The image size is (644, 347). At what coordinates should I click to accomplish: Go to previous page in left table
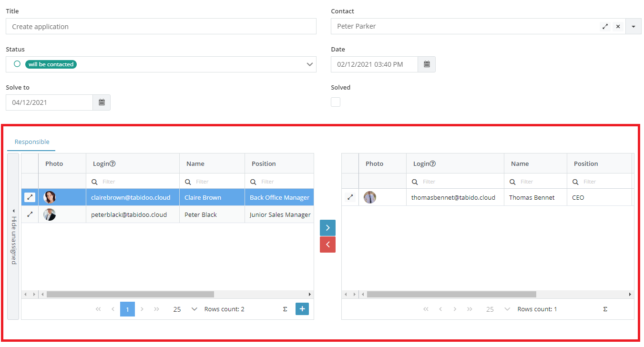pyautogui.click(x=113, y=309)
